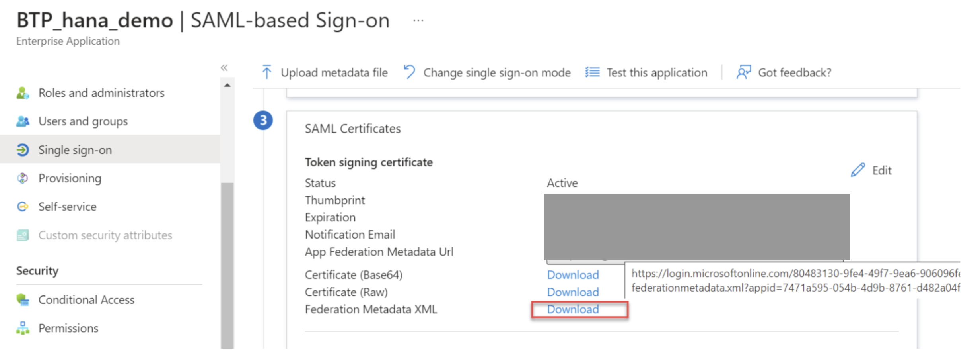The width and height of the screenshot is (980, 360).
Task: Click the Custom security attributes icon
Action: point(23,235)
